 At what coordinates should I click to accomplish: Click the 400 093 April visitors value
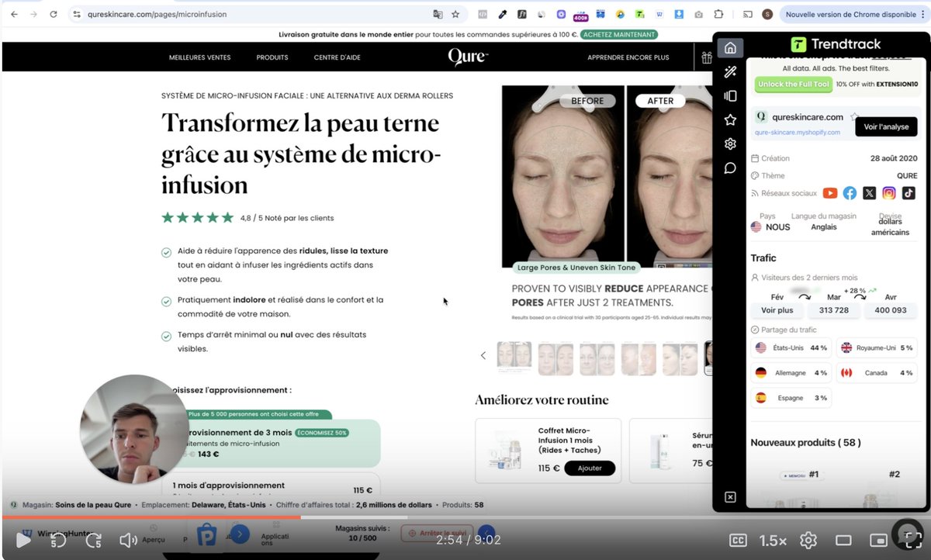891,309
